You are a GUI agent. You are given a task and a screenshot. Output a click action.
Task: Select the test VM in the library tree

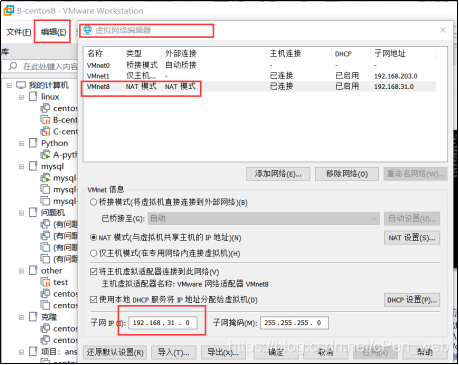pyautogui.click(x=61, y=282)
